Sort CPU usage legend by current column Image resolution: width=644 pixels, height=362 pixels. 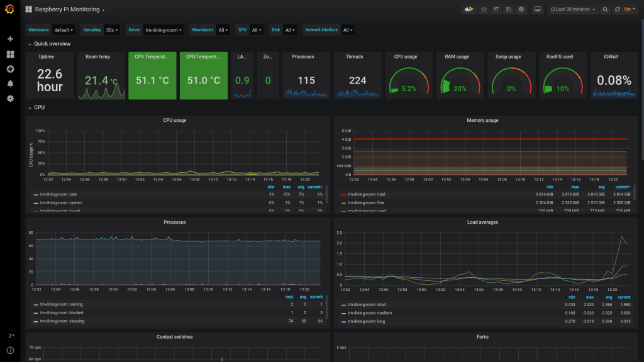[x=314, y=187]
